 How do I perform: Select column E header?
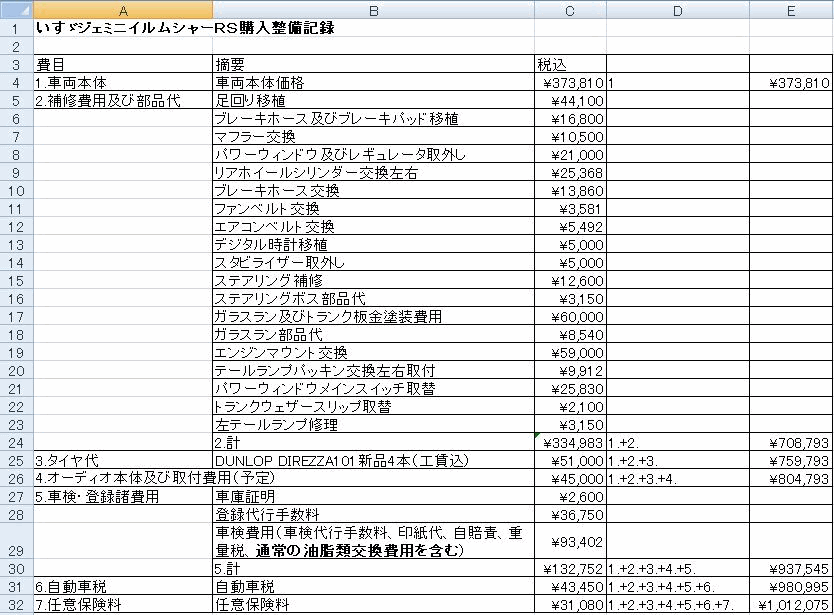point(791,10)
